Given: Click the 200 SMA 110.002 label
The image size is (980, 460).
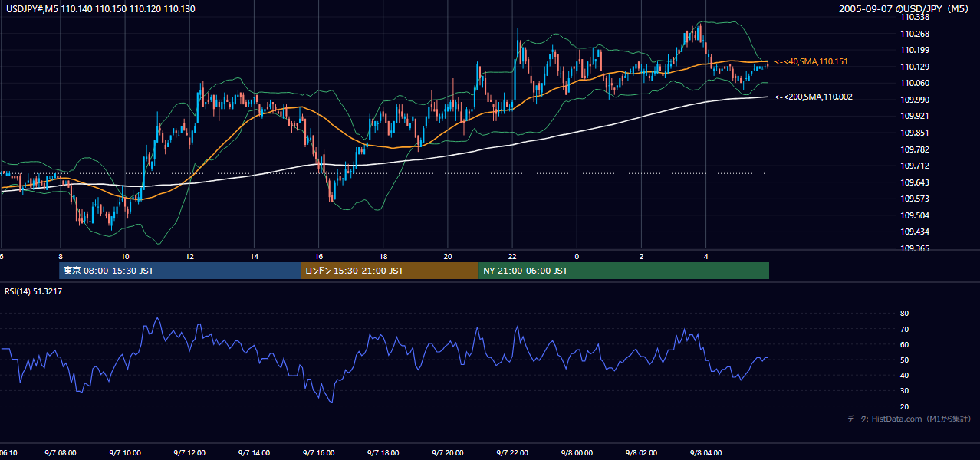Looking at the screenshot, I should [x=814, y=97].
